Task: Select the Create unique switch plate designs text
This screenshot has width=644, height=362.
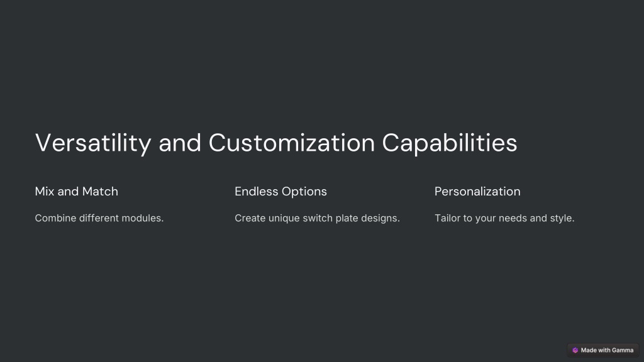Action: coord(317,218)
